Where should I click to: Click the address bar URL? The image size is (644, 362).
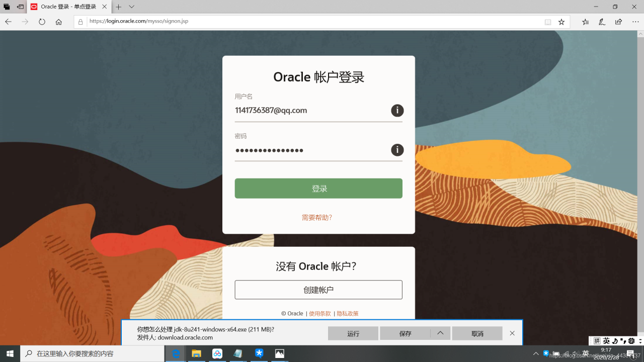pyautogui.click(x=138, y=22)
